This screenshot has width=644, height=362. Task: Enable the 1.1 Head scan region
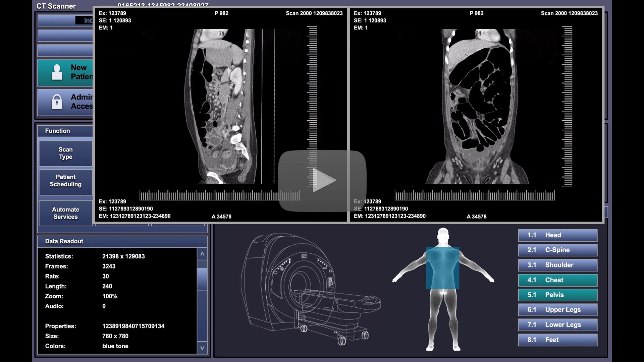[557, 235]
